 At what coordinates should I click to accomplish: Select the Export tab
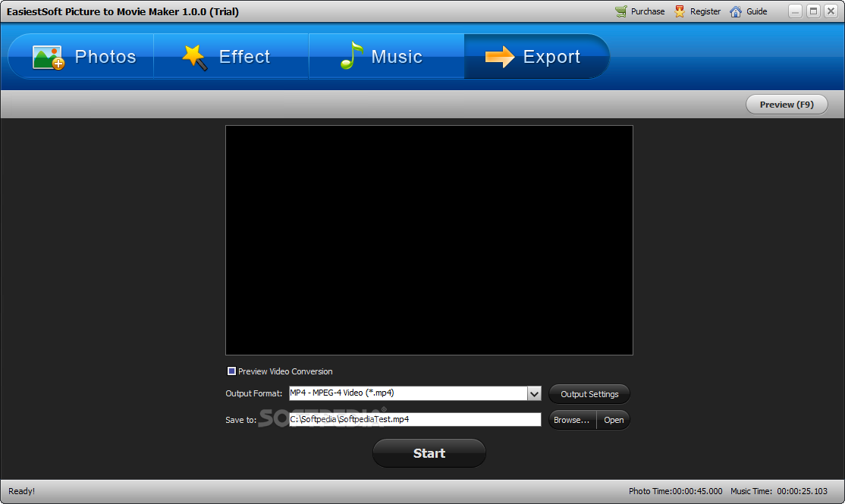(x=537, y=57)
